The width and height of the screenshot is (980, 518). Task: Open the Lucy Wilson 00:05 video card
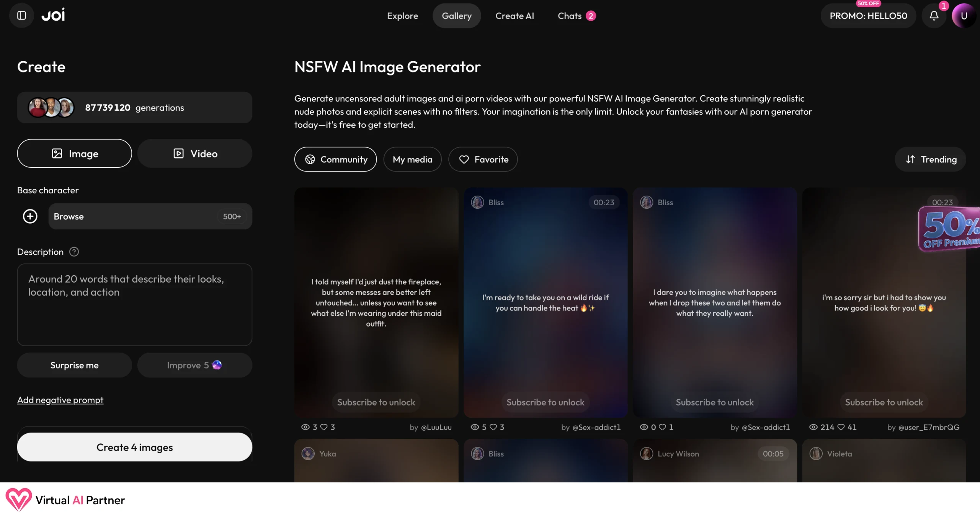[x=714, y=461]
